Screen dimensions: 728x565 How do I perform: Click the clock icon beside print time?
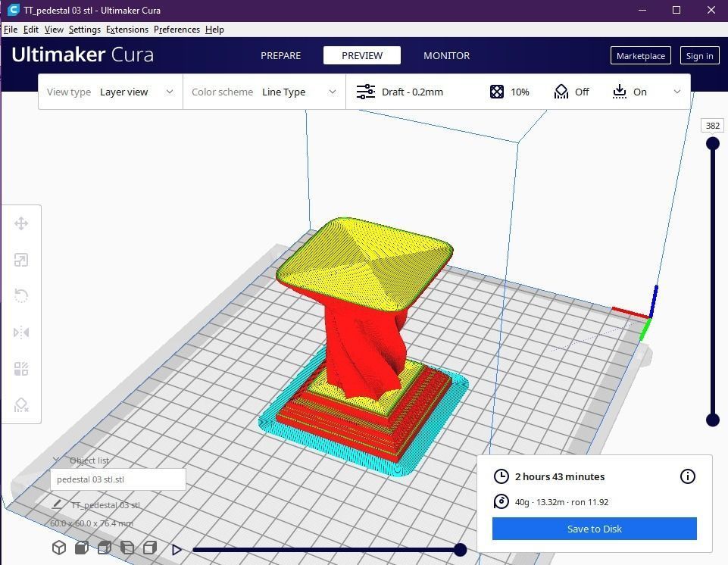501,476
